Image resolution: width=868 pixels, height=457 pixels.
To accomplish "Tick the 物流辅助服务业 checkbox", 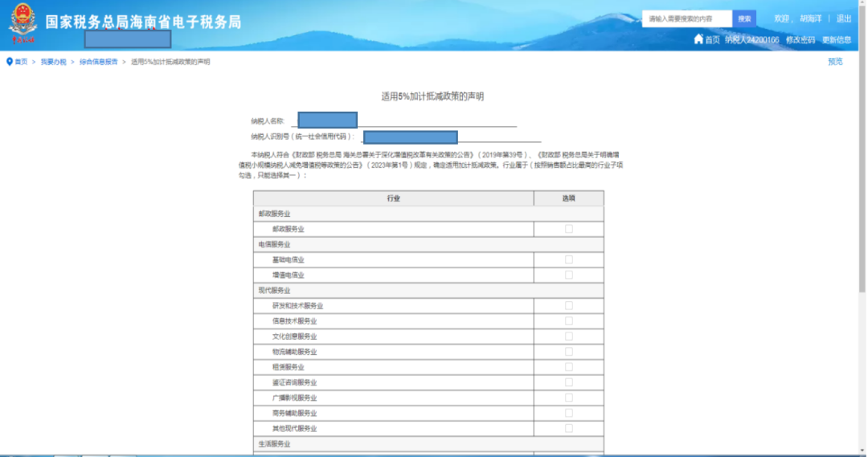I will 568,352.
